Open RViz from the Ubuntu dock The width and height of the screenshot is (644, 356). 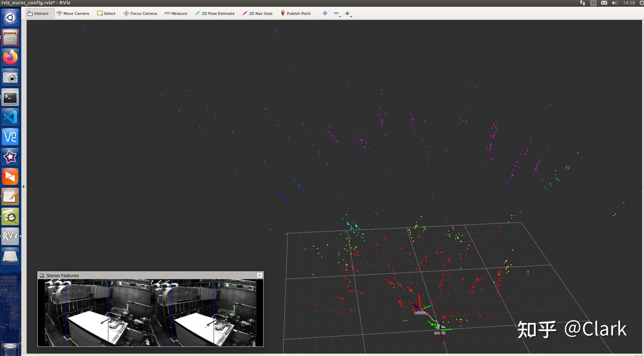pos(10,236)
